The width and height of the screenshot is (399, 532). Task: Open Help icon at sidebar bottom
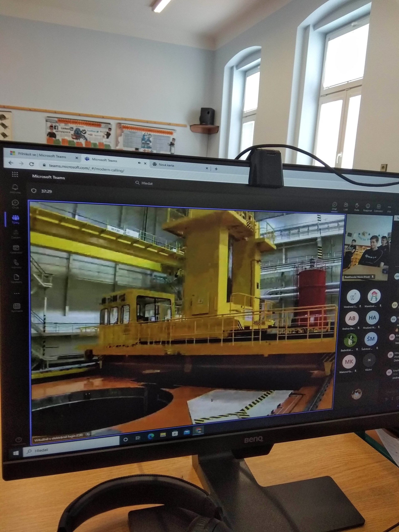[x=18, y=440]
